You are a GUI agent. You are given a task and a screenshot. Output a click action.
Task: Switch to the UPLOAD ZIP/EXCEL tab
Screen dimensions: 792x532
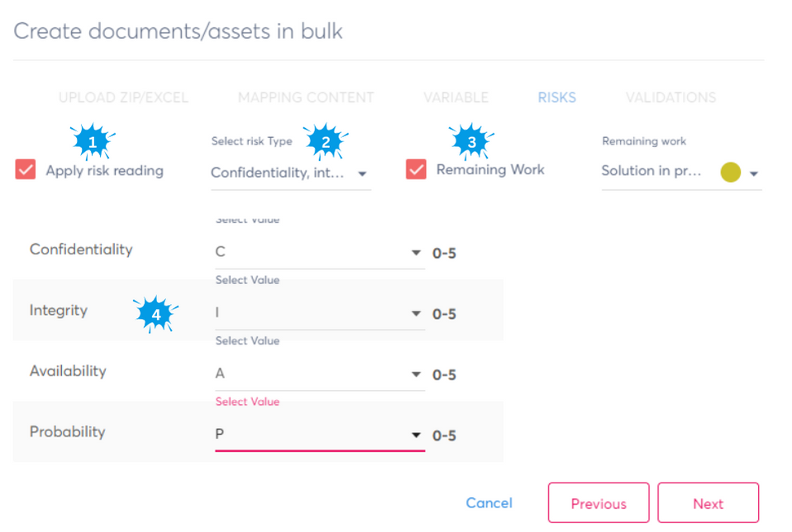123,97
